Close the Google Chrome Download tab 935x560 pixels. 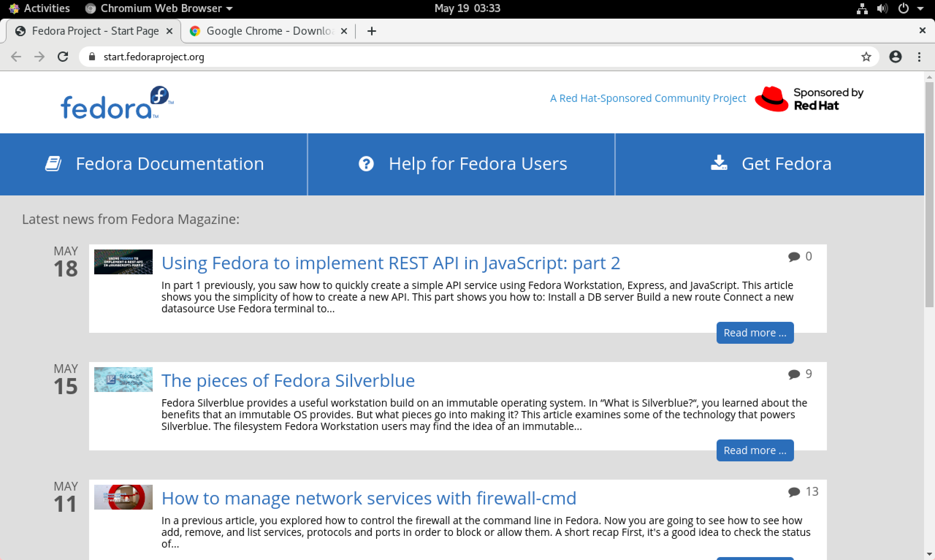(344, 31)
